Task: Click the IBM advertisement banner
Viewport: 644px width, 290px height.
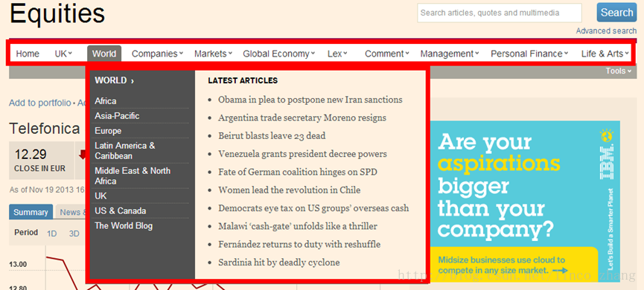Action: coord(526,201)
